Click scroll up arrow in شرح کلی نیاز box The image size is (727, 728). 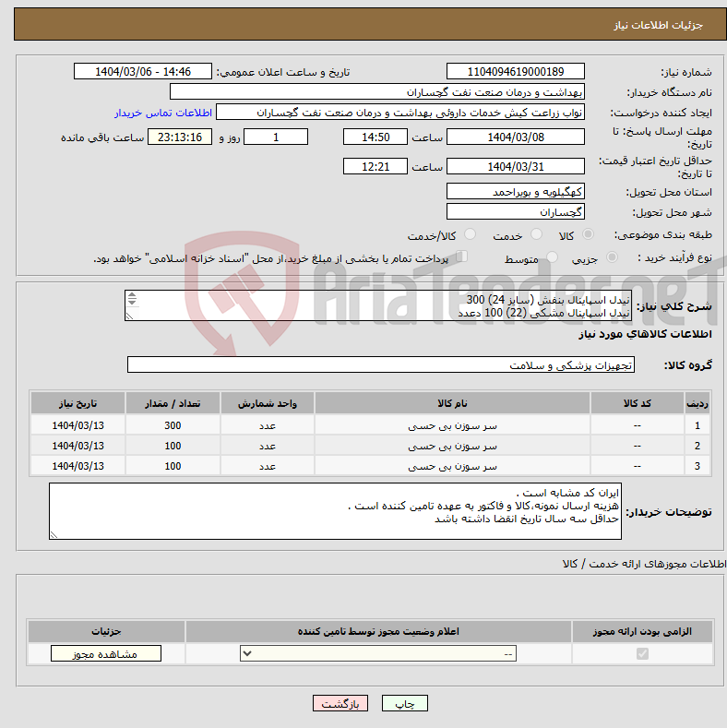[132, 295]
